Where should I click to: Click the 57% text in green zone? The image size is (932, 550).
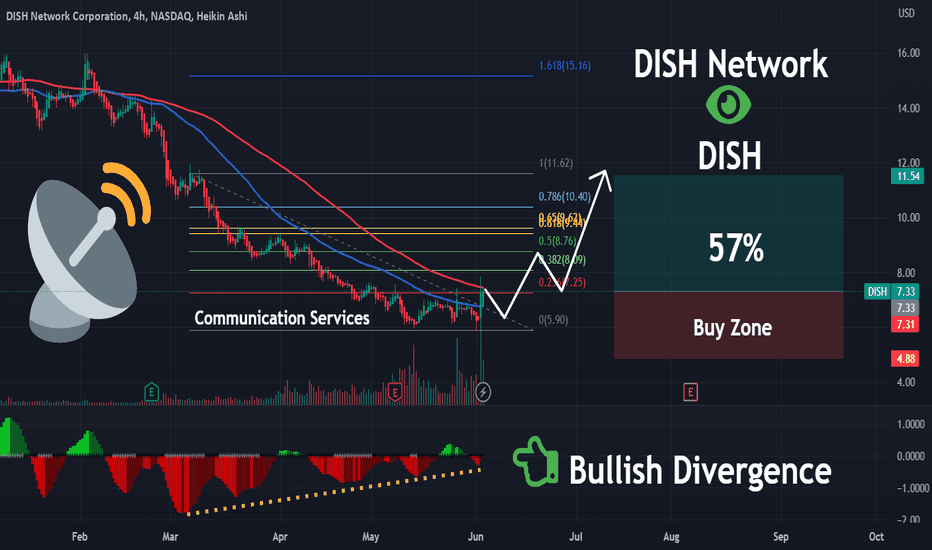[736, 248]
